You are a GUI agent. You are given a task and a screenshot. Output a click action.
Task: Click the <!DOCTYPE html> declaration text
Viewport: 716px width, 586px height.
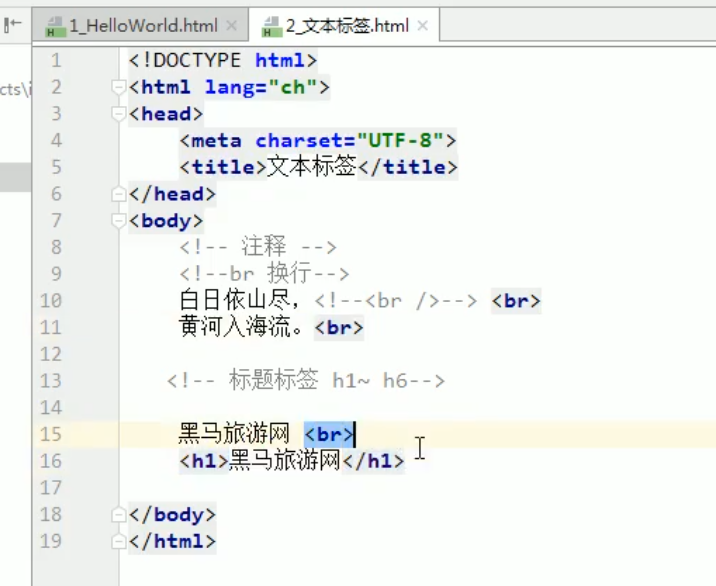pyautogui.click(x=223, y=60)
